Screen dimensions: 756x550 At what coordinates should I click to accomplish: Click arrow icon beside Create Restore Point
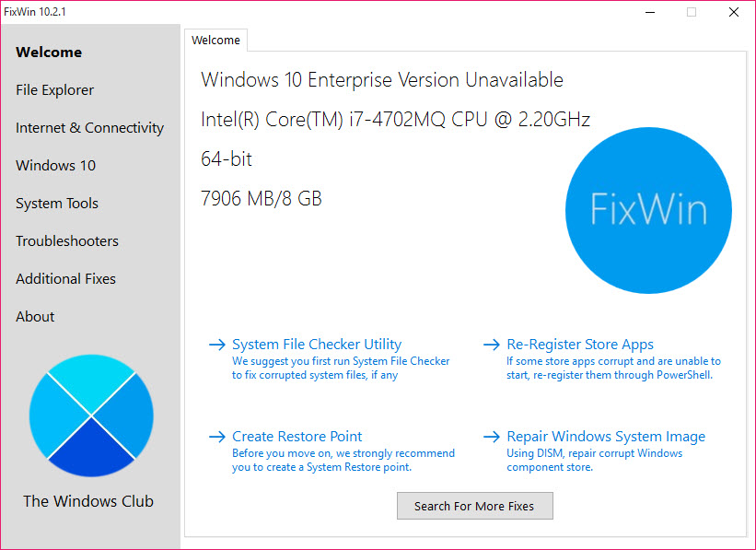(217, 437)
